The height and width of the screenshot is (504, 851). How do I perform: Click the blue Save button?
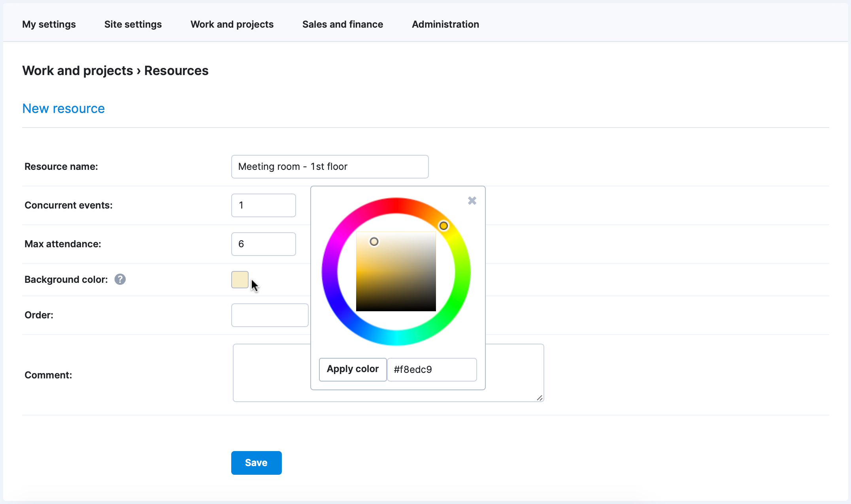(256, 463)
